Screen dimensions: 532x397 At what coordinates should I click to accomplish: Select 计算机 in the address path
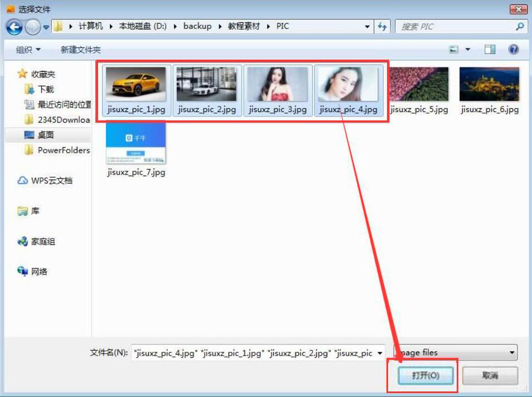(90, 26)
